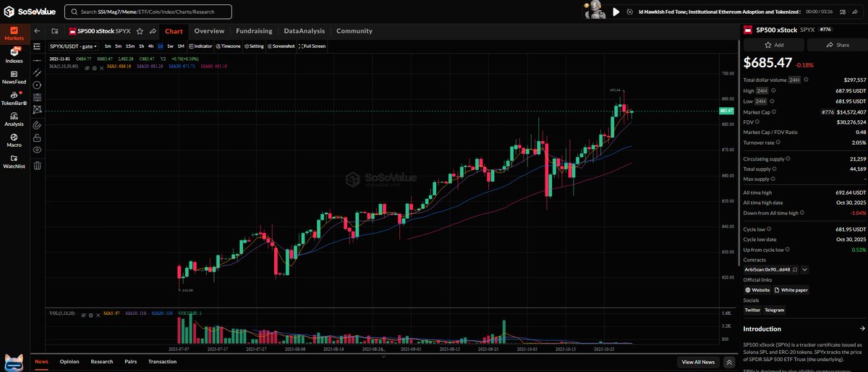Image resolution: width=868 pixels, height=372 pixels.
Task: Take a chart Screenshot
Action: (281, 46)
